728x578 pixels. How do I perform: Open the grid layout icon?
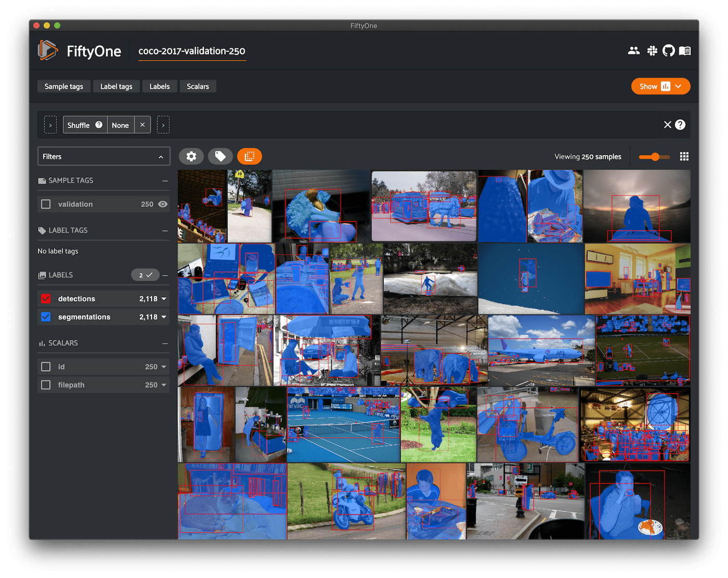(x=684, y=156)
